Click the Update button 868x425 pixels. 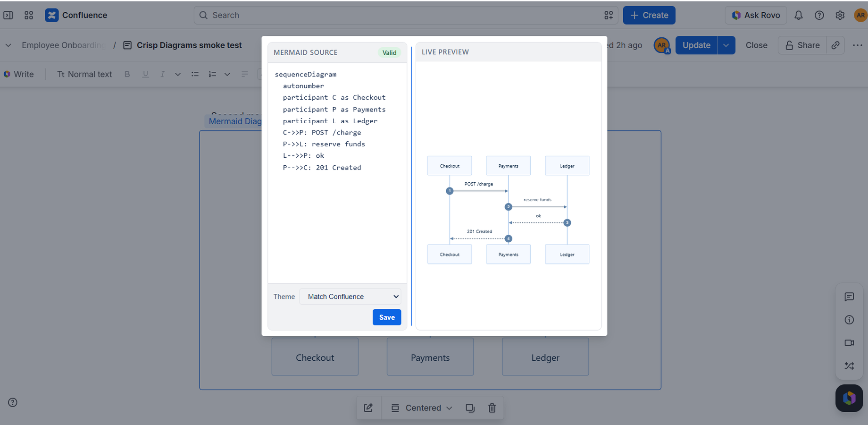(x=696, y=45)
